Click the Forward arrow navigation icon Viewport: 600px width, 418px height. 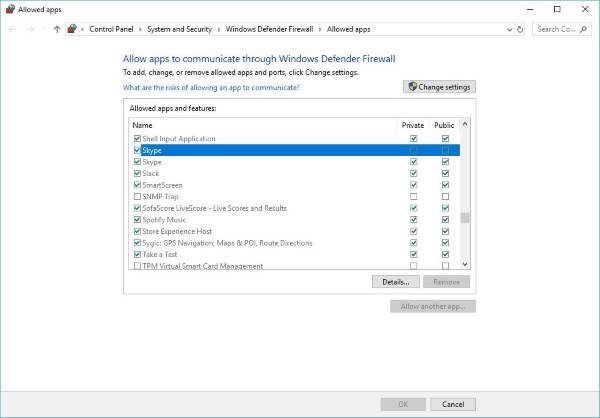click(30, 29)
